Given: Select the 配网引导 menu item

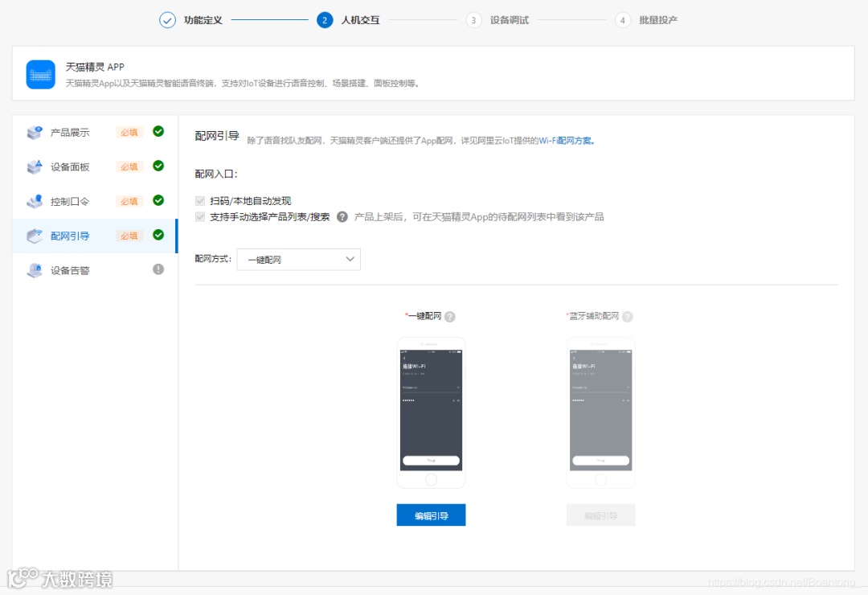Looking at the screenshot, I should click(x=94, y=236).
